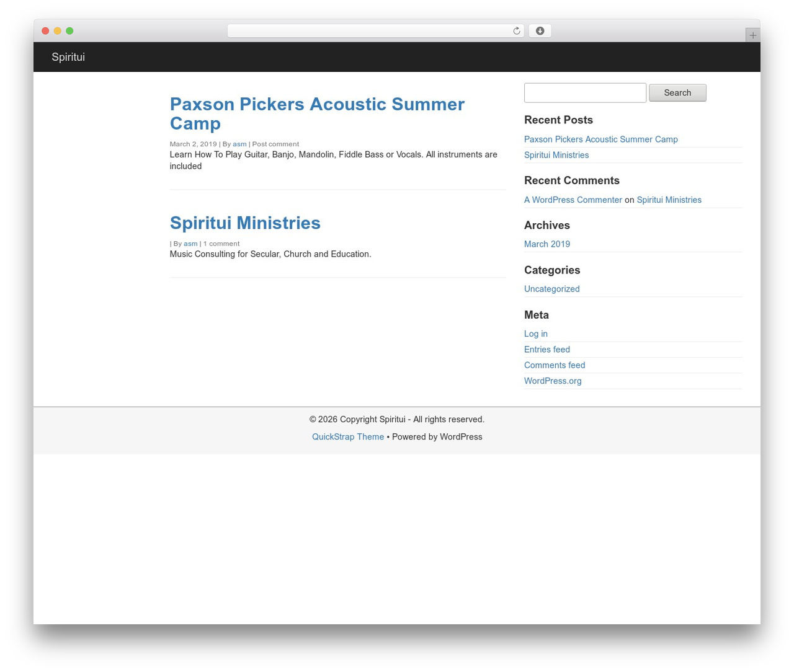Focus the browser address bar
Viewport: 794px width, 672px height.
375,31
